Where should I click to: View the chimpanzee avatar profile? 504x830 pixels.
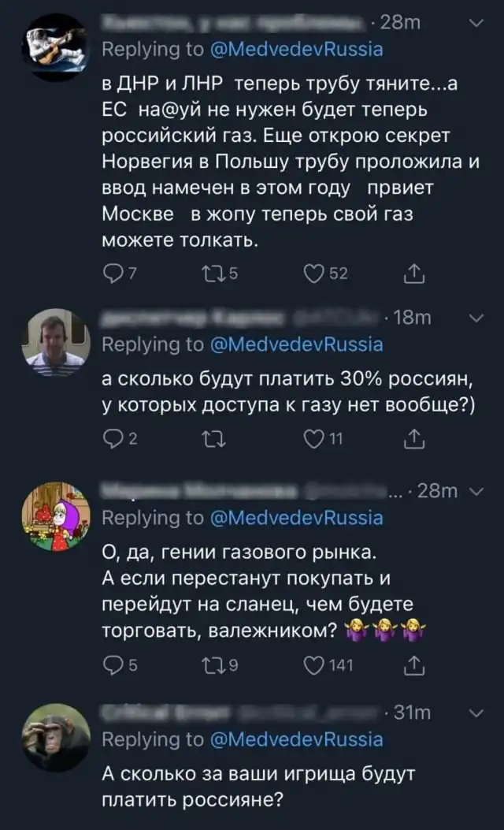(55, 736)
